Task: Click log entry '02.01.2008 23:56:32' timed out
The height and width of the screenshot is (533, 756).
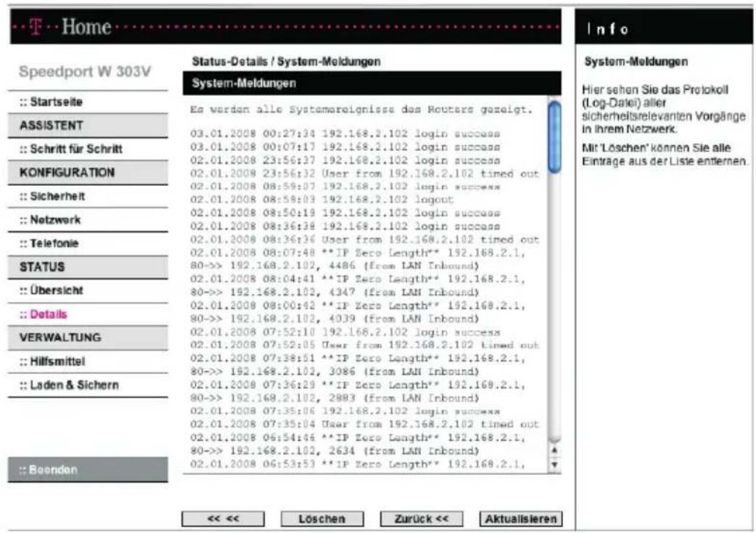Action: [364, 174]
